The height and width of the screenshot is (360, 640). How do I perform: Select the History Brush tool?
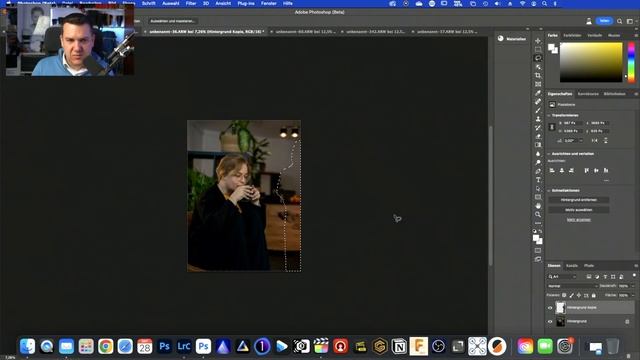pos(538,128)
